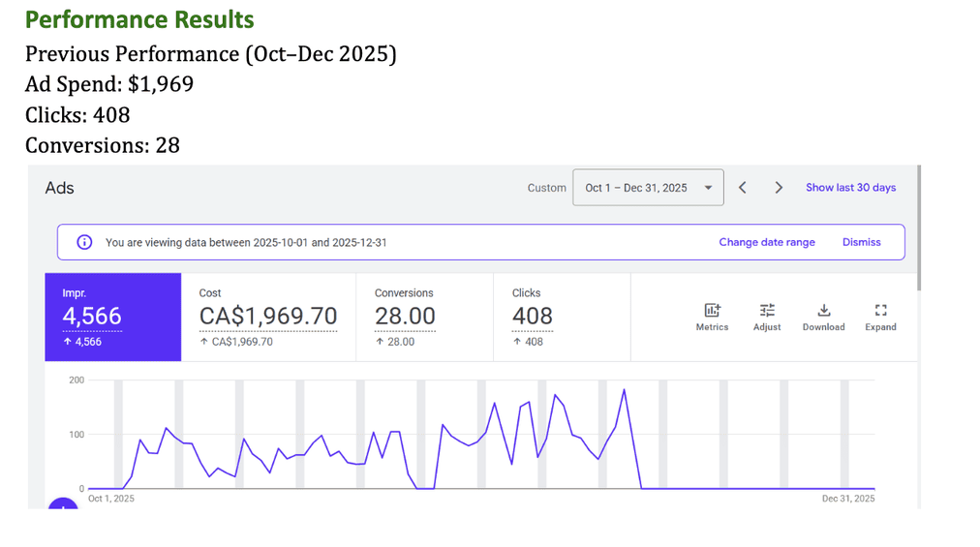Screen dimensions: 980x547
Task: Click the date range dropdown caret
Action: pyautogui.click(x=708, y=188)
